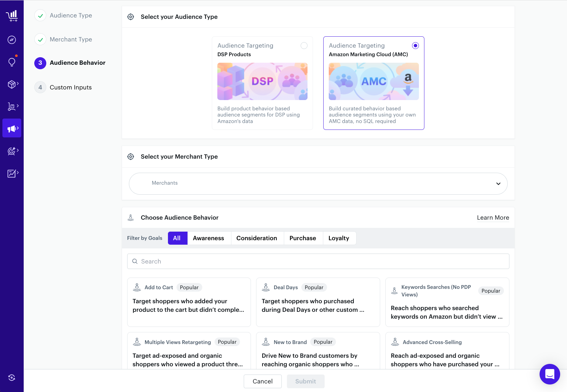Image resolution: width=567 pixels, height=392 pixels.
Task: Click the Keywords Searches card icon
Action: coord(395,291)
